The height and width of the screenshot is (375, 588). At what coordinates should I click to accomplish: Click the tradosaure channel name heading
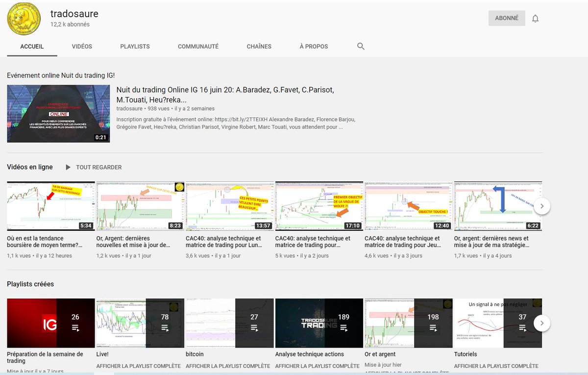[x=74, y=14]
